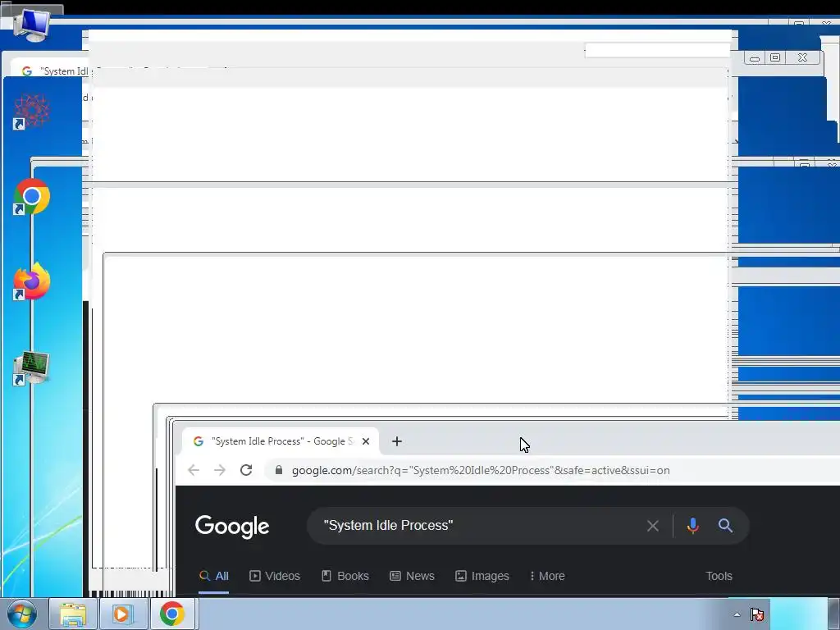The height and width of the screenshot is (630, 840).
Task: Switch to Videos results
Action: coord(275,577)
